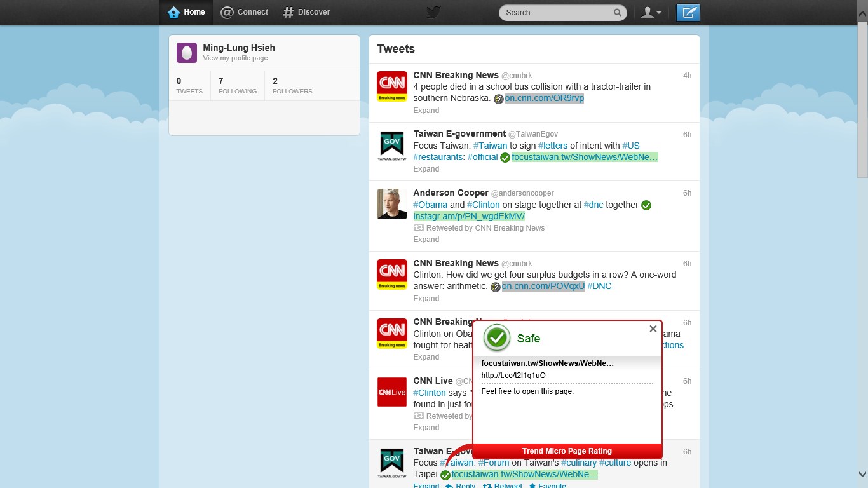Click the #culinary hashtag
This screenshot has height=488, width=868.
(579, 463)
